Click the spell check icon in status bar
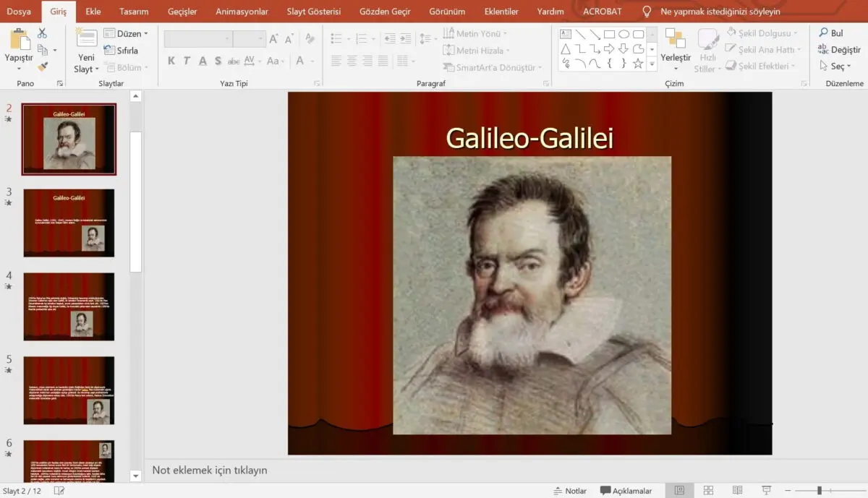Viewport: 868px width, 498px height. (59, 491)
